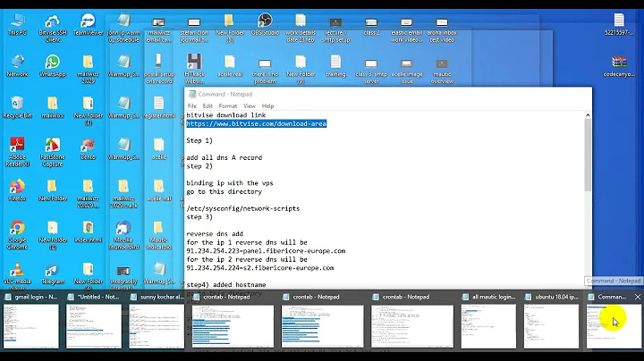Click the 'add all dns A record' line
The height and width of the screenshot is (361, 644).
tap(225, 157)
